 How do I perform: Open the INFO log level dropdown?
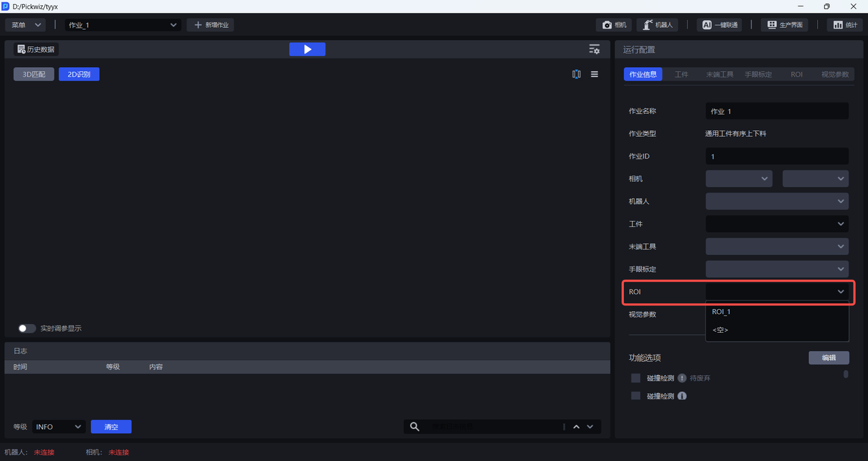point(58,426)
